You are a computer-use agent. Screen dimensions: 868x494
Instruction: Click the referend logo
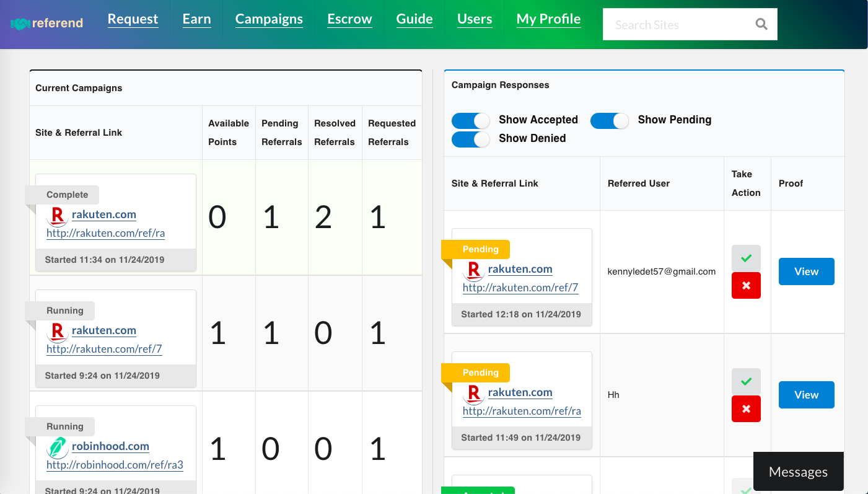click(47, 24)
